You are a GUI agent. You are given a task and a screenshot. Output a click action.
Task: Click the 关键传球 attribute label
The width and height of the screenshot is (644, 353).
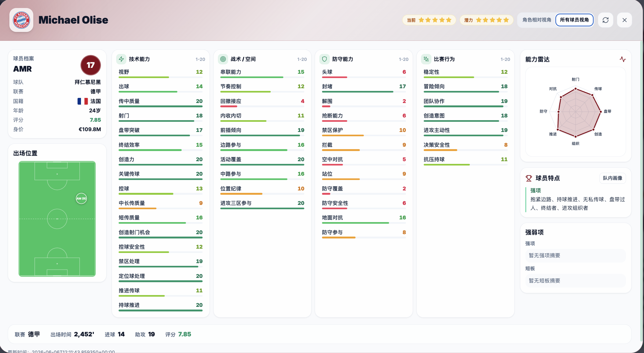[x=129, y=174]
